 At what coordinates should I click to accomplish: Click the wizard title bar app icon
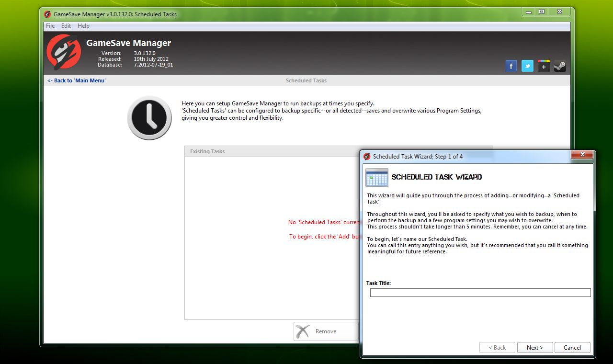pyautogui.click(x=367, y=156)
